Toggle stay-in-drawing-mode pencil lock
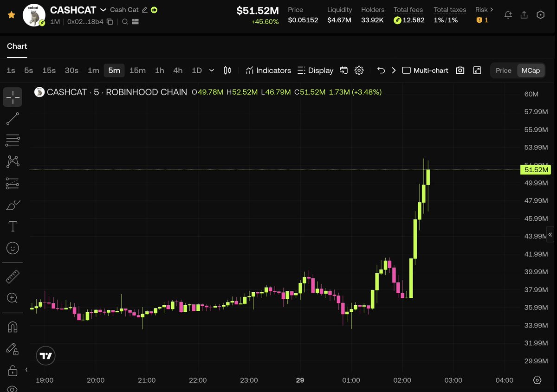The width and height of the screenshot is (557, 392). click(x=13, y=349)
